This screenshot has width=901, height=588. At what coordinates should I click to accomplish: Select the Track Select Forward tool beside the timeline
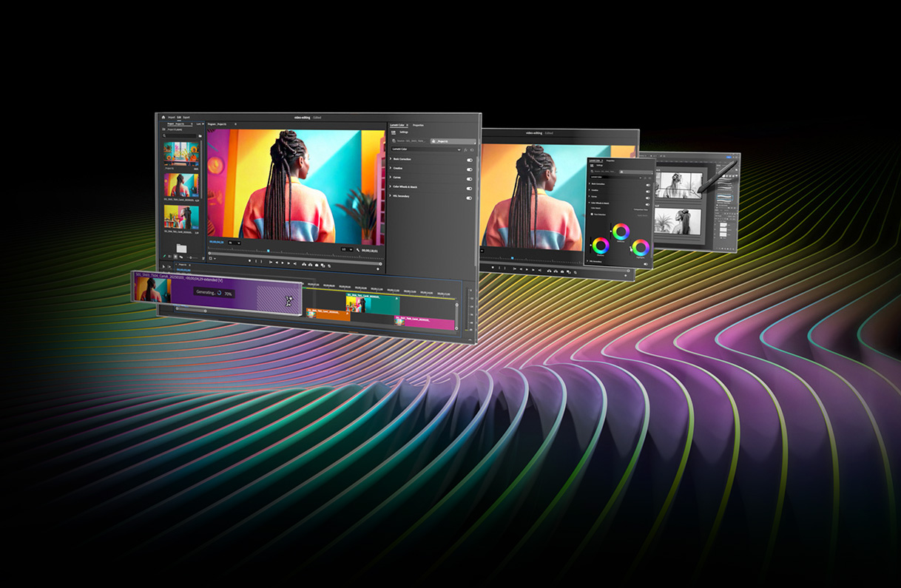pyautogui.click(x=171, y=266)
